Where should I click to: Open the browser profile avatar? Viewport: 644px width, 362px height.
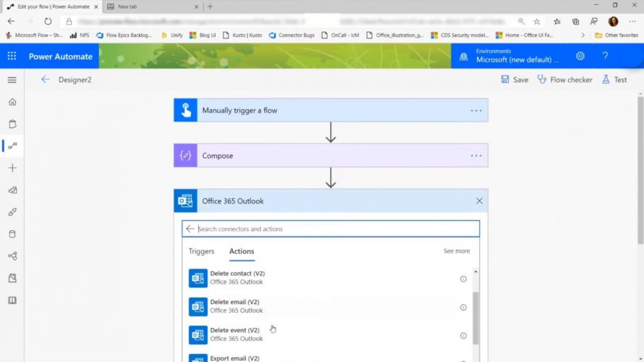[x=613, y=22]
